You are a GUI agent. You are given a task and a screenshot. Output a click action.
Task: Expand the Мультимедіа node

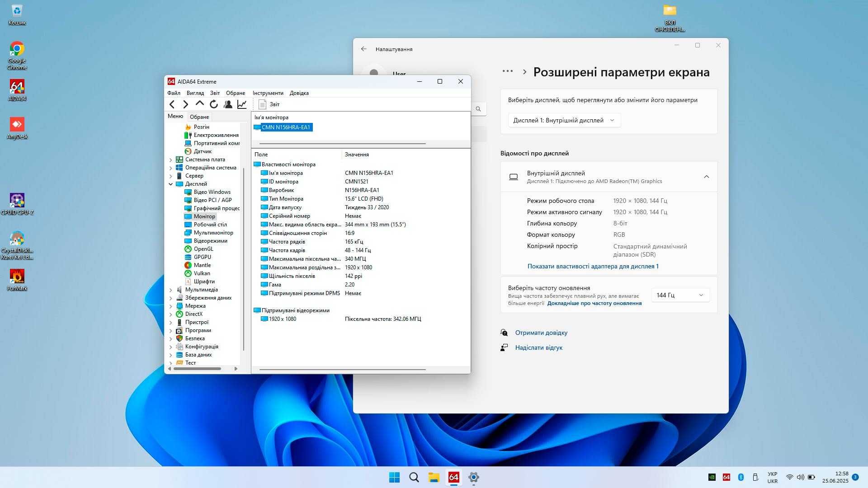(x=170, y=290)
